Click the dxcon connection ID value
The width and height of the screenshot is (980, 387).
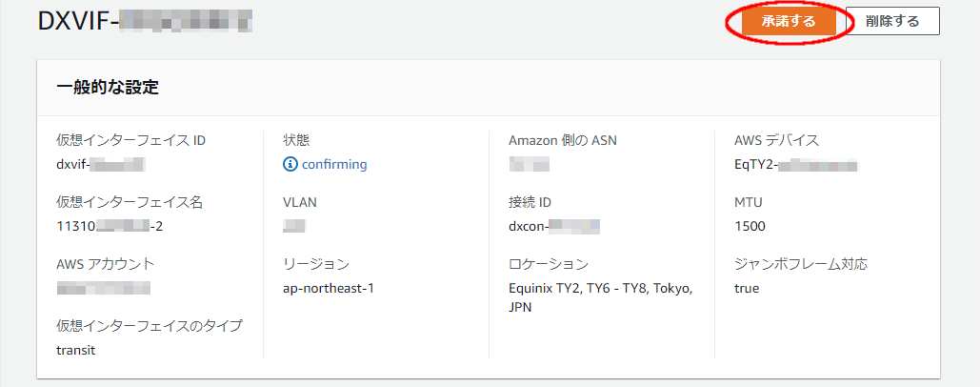554,226
